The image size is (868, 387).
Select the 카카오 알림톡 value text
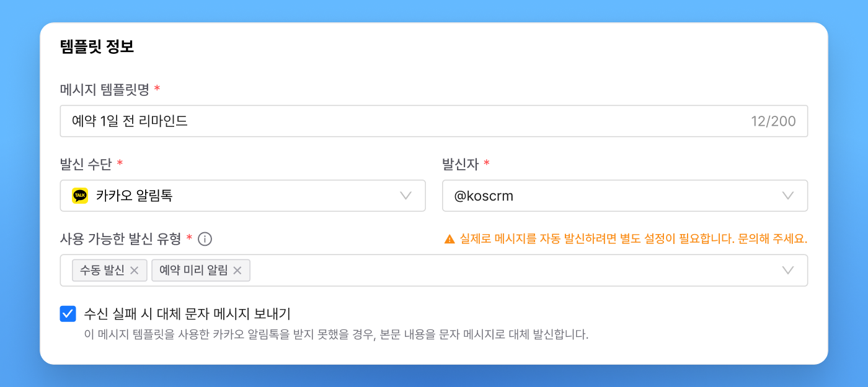[x=134, y=196]
